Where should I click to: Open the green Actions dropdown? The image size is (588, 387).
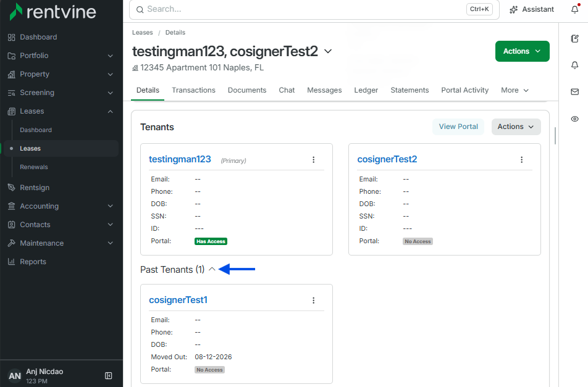[x=523, y=51]
